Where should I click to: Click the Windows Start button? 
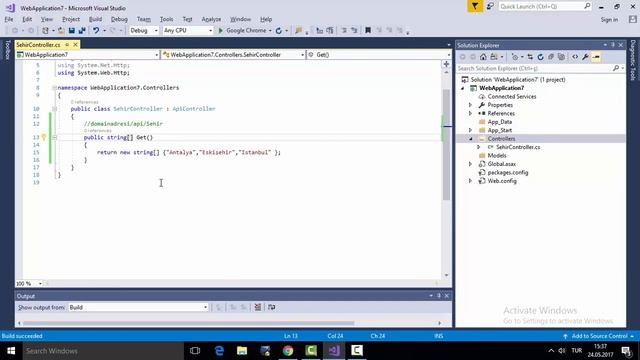11,351
